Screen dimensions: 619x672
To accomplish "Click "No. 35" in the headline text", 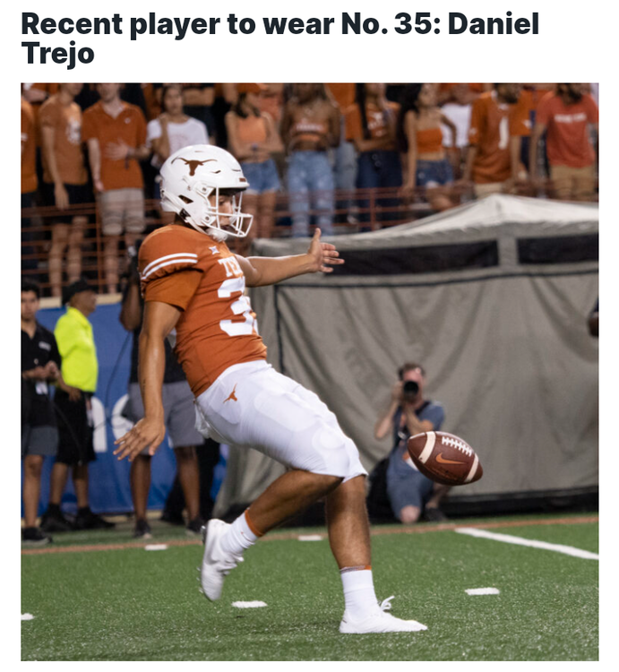I will [x=385, y=24].
